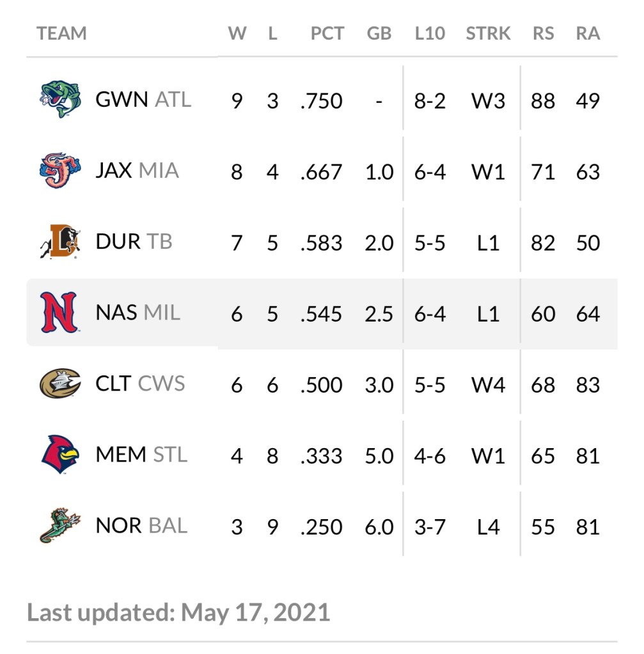Viewport: 644px width, 654px height.
Task: Open the NOR team link
Action: pos(118,526)
